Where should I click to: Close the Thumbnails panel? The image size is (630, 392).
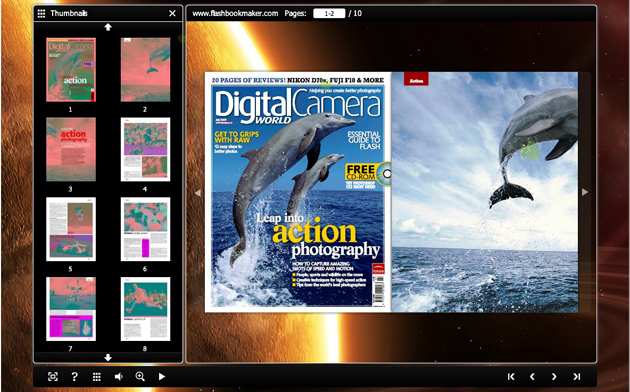coord(172,13)
